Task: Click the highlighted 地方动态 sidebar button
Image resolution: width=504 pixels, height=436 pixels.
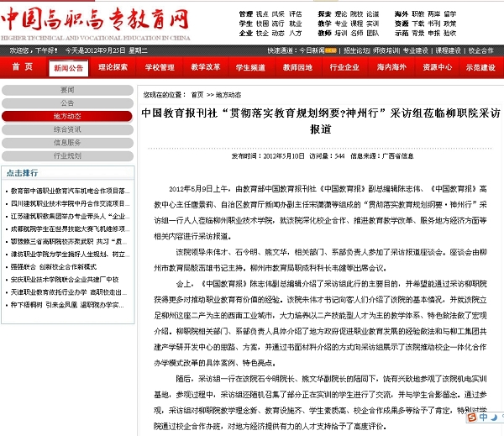Action: 67,116
